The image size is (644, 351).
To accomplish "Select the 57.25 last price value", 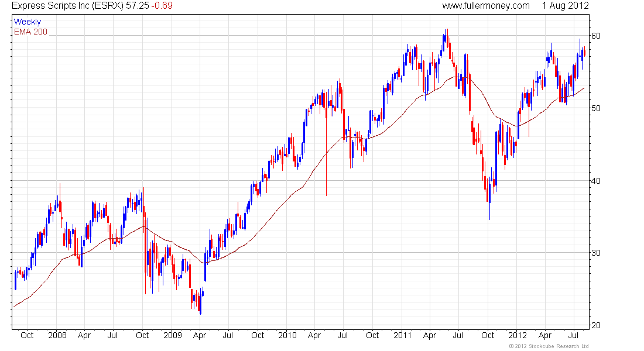I will click(137, 6).
